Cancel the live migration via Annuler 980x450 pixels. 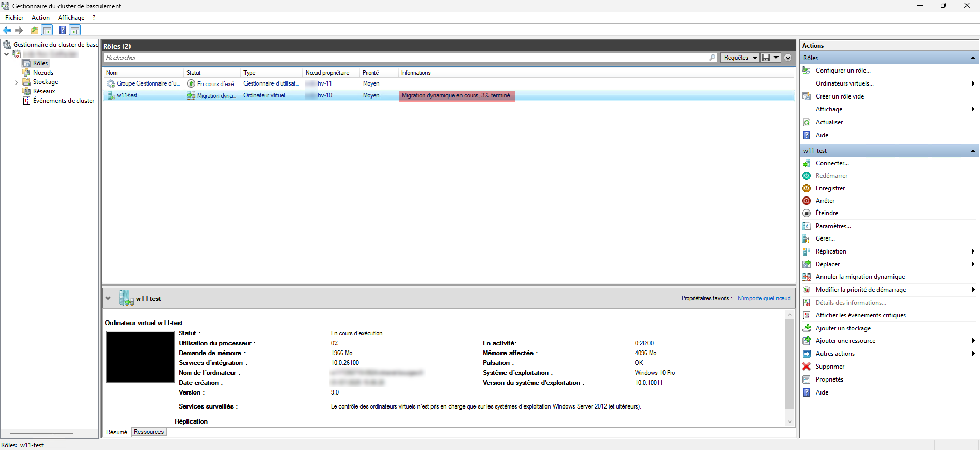[860, 277]
